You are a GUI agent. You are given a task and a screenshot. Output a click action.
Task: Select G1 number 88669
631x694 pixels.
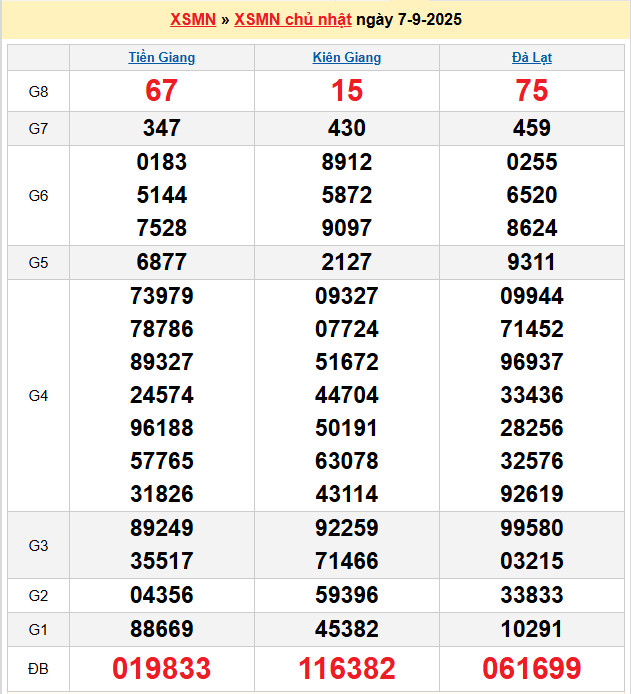point(162,629)
